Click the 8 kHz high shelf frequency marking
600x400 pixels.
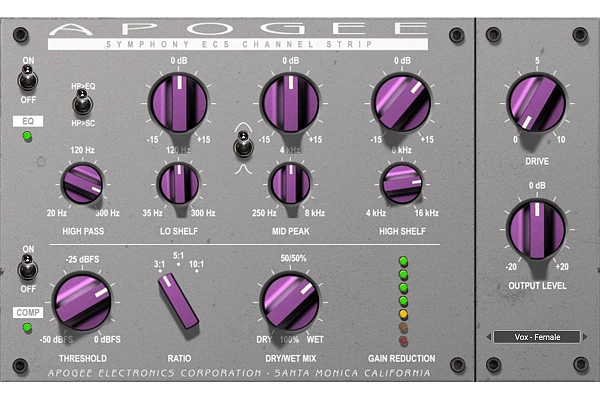click(401, 150)
